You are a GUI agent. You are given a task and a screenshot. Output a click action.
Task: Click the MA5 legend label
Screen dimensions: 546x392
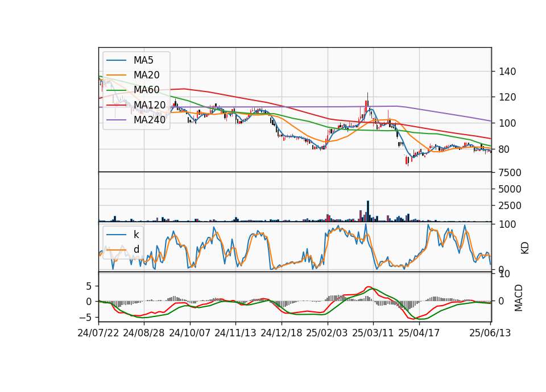[x=143, y=60]
